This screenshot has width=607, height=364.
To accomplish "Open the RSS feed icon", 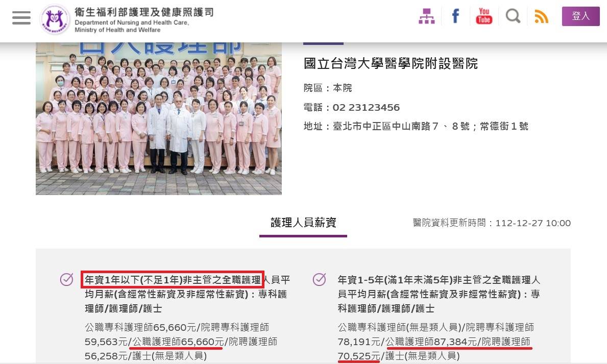I will (541, 16).
